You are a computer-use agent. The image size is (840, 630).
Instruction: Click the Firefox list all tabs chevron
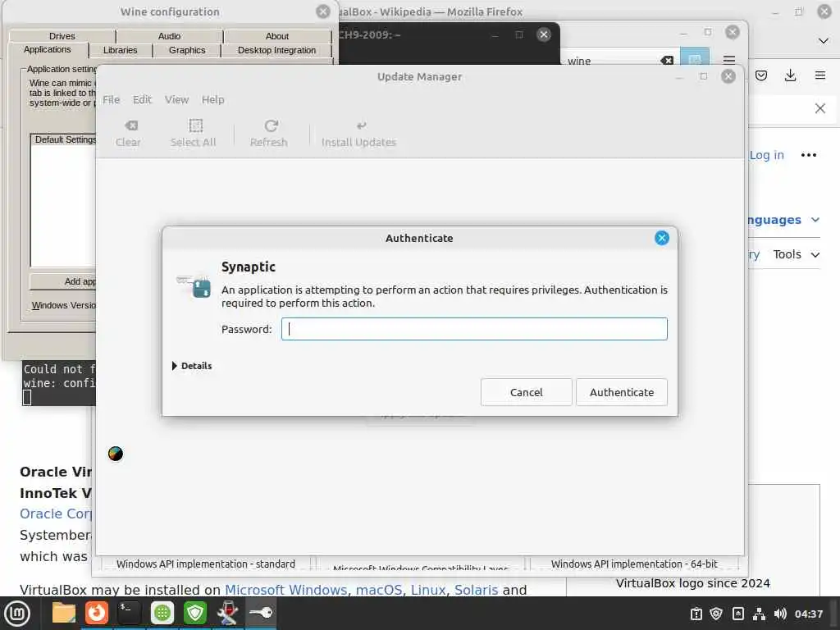coord(824,41)
